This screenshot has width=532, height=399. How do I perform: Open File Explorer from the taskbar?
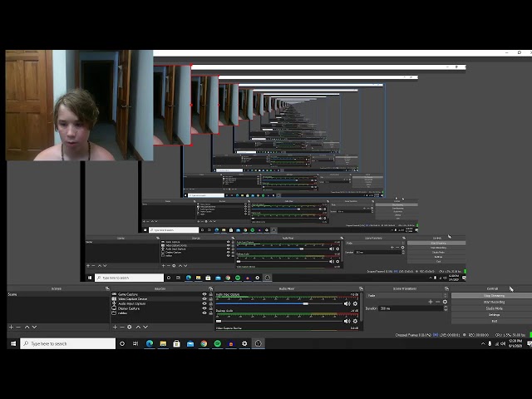pos(163,343)
